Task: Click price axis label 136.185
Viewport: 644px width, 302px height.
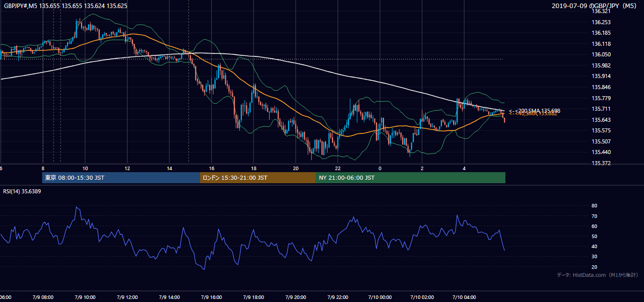Action: (x=601, y=33)
